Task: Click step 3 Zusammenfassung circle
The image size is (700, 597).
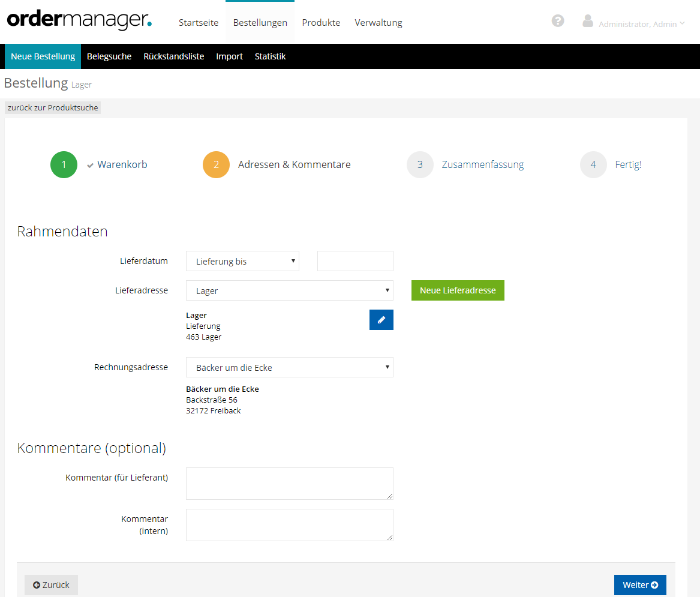Action: [x=420, y=165]
